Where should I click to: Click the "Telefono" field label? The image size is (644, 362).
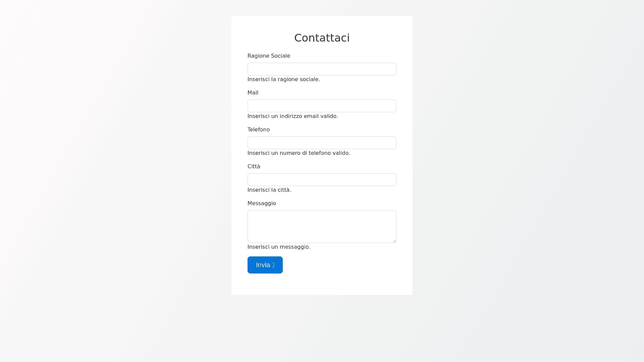pos(259,130)
